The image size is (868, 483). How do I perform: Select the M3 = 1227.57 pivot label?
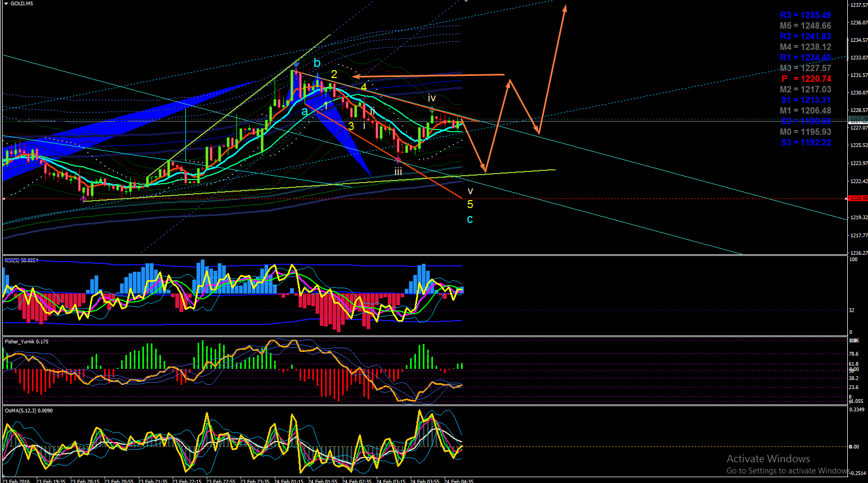click(805, 68)
